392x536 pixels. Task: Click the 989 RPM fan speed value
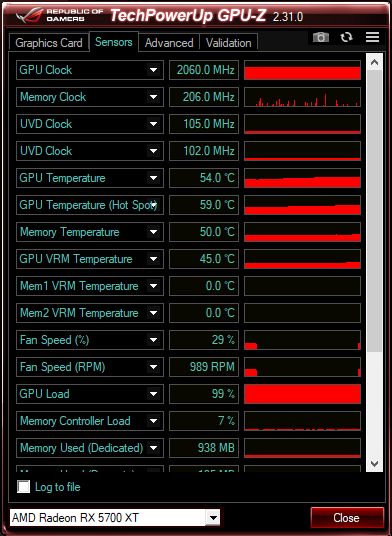point(204,367)
